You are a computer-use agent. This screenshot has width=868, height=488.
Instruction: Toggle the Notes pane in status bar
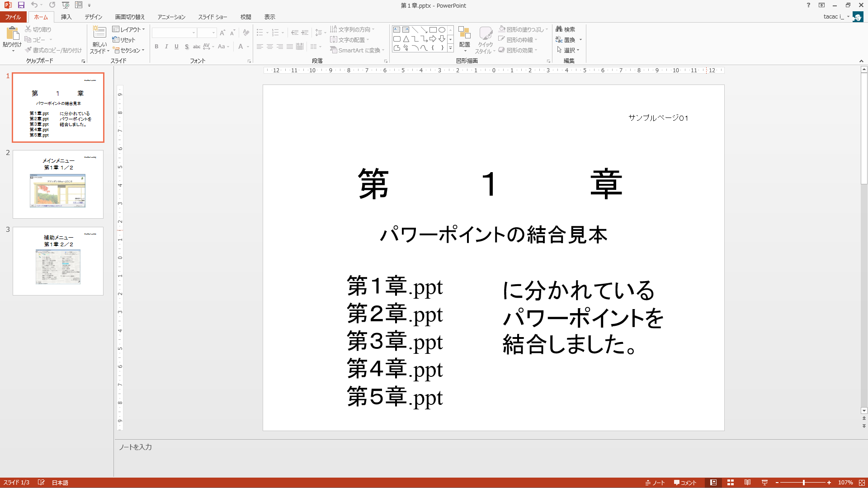655,483
